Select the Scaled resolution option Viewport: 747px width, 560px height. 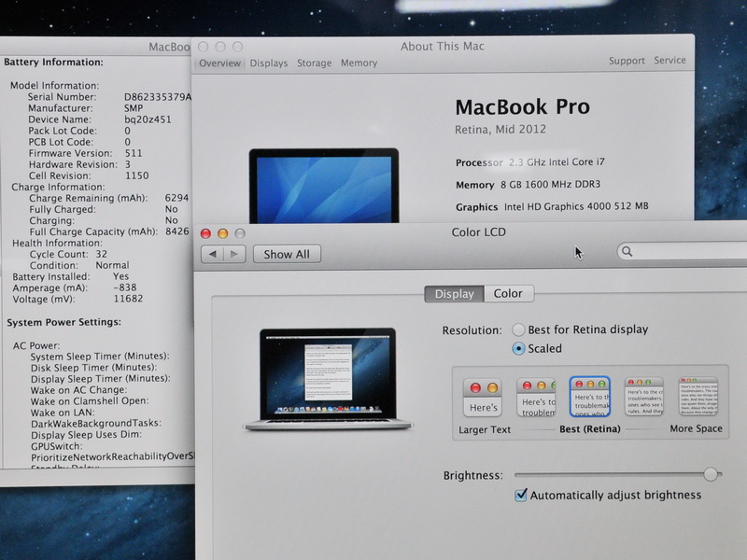(518, 348)
